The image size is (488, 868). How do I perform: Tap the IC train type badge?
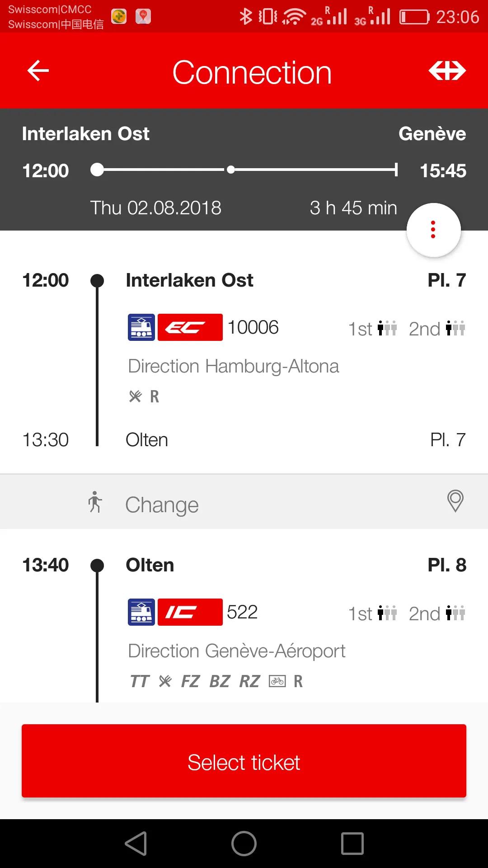(190, 612)
